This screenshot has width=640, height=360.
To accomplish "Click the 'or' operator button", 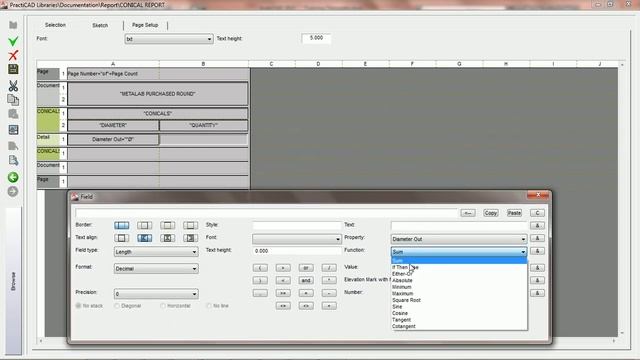I will [306, 268].
